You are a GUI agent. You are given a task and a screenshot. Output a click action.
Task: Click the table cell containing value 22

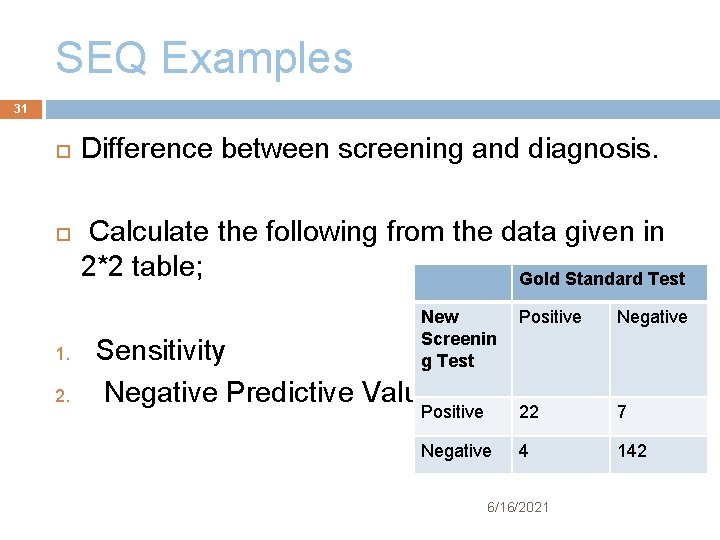(530, 412)
